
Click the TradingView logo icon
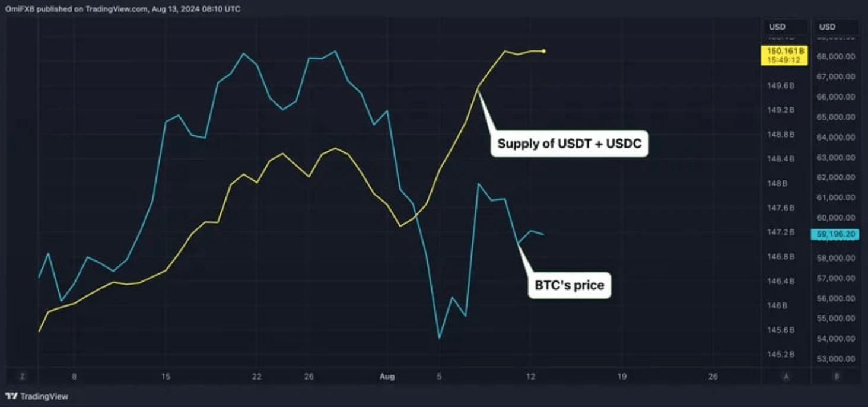(11, 396)
